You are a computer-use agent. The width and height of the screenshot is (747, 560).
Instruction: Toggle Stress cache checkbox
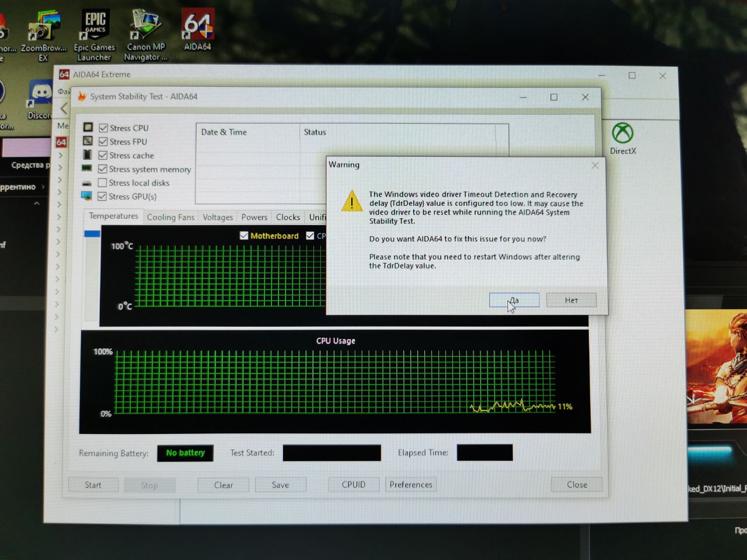pos(103,155)
